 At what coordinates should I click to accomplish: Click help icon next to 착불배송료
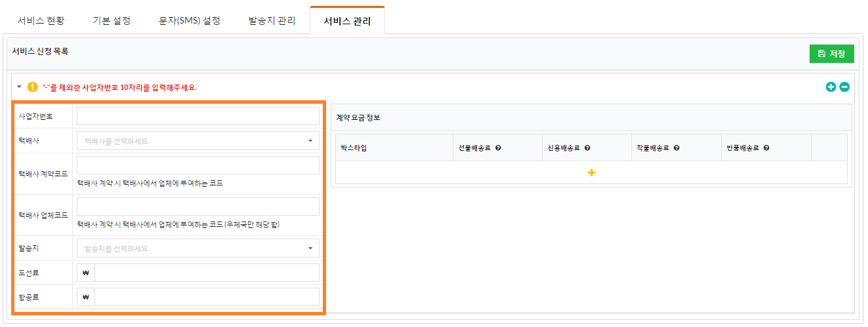[676, 148]
